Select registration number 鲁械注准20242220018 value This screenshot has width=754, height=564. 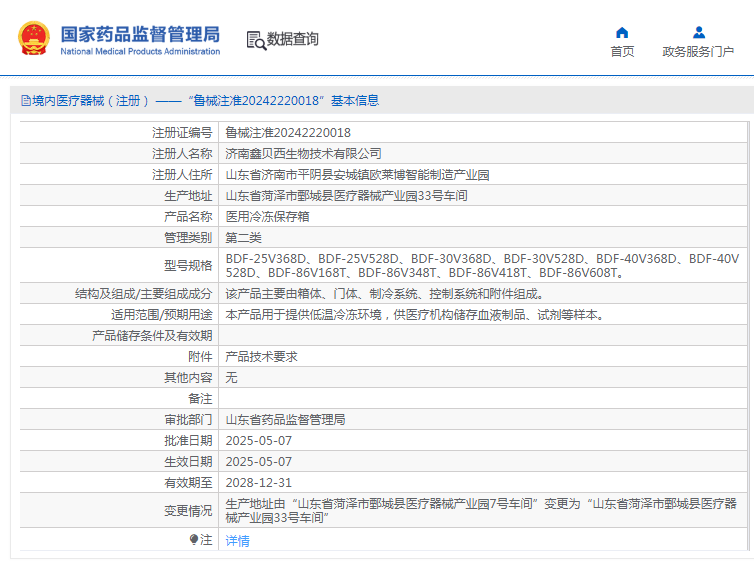pos(288,133)
